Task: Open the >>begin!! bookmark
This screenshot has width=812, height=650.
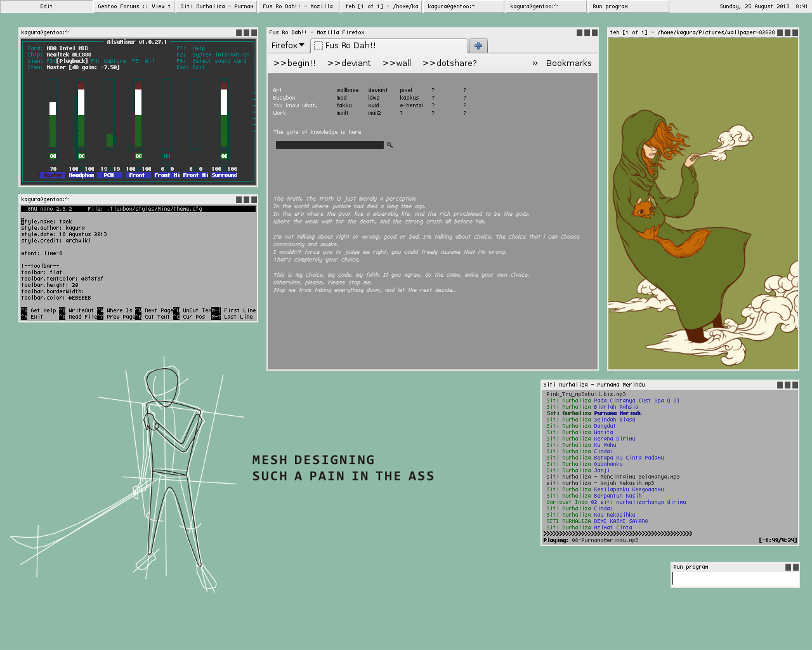Action: click(294, 63)
